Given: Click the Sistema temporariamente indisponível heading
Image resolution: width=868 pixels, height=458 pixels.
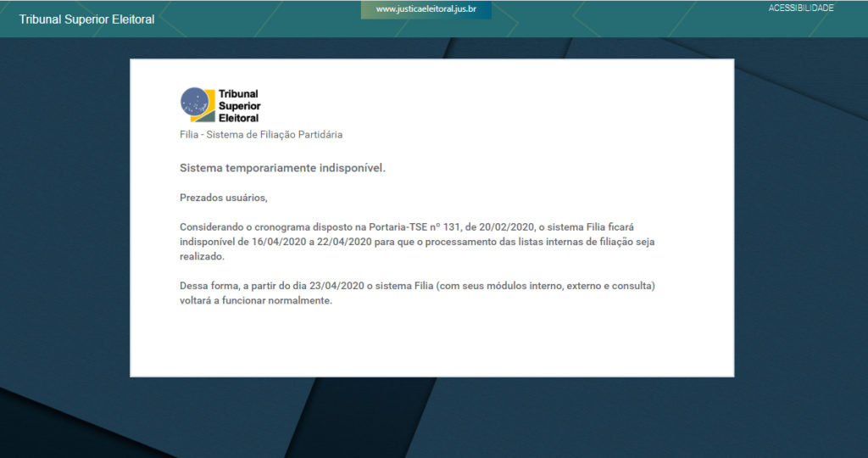Looking at the screenshot, I should click(x=282, y=168).
